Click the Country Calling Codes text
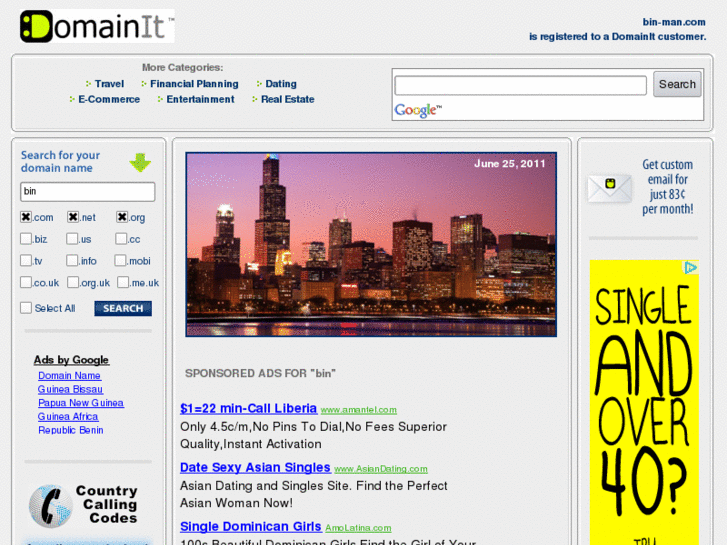The height and width of the screenshot is (545, 727). click(109, 504)
